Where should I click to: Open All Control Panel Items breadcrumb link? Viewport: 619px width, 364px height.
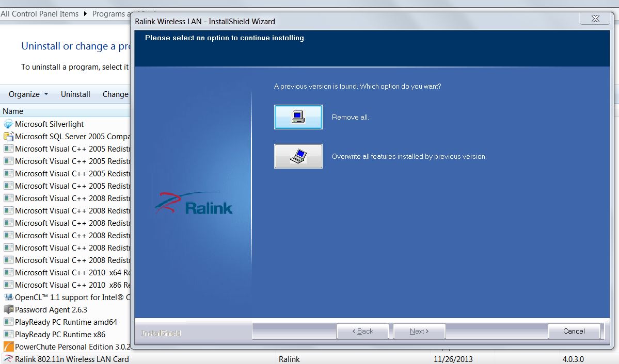click(x=39, y=14)
